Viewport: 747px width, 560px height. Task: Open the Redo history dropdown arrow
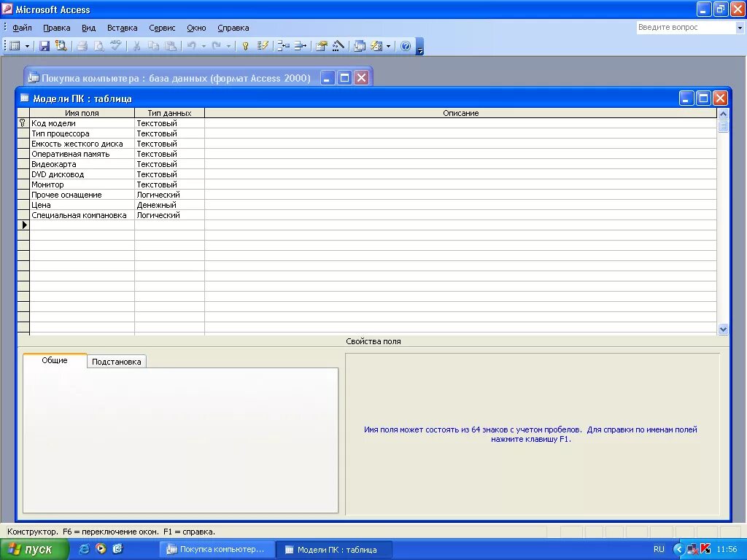pos(228,46)
